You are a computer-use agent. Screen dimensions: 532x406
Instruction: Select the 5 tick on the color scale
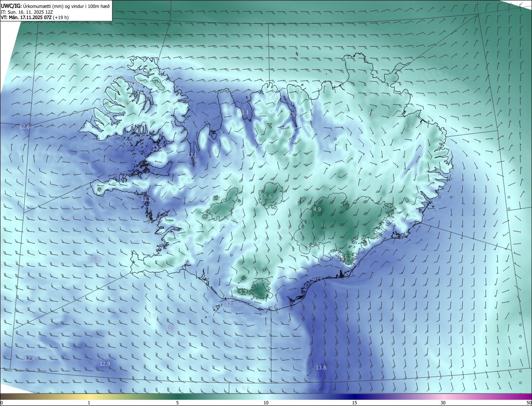pos(177,403)
